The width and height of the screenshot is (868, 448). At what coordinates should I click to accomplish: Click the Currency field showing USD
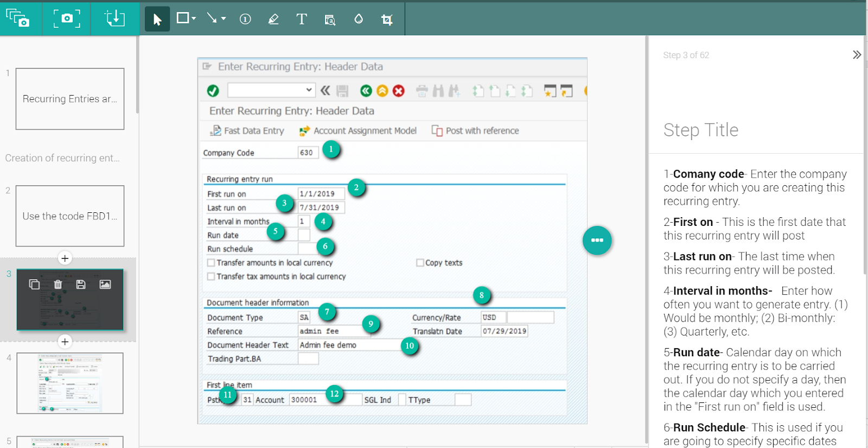493,317
